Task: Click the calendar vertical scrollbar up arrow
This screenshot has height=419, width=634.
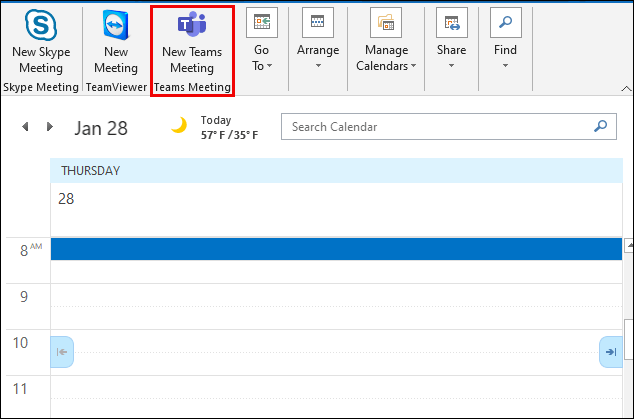Action: pyautogui.click(x=629, y=245)
